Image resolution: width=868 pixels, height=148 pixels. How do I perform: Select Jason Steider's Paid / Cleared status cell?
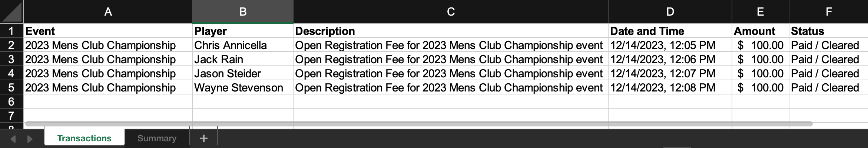pyautogui.click(x=829, y=73)
